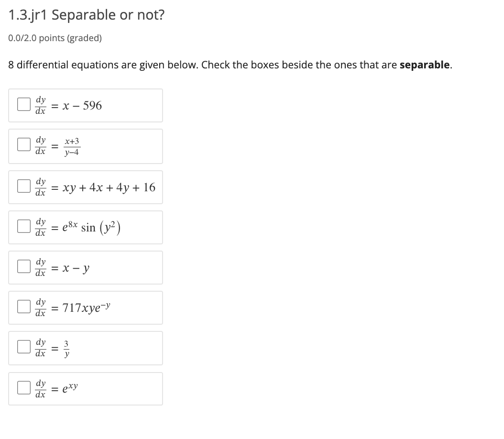The width and height of the screenshot is (504, 439).
Task: Check the box for dy/dx = e^8x sin(y²)
Action: point(23,225)
